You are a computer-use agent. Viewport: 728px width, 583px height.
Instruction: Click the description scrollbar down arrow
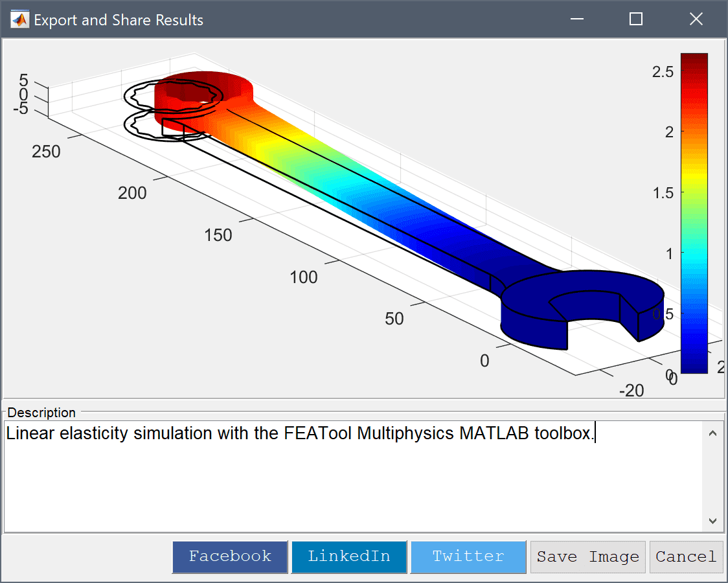[x=712, y=521]
